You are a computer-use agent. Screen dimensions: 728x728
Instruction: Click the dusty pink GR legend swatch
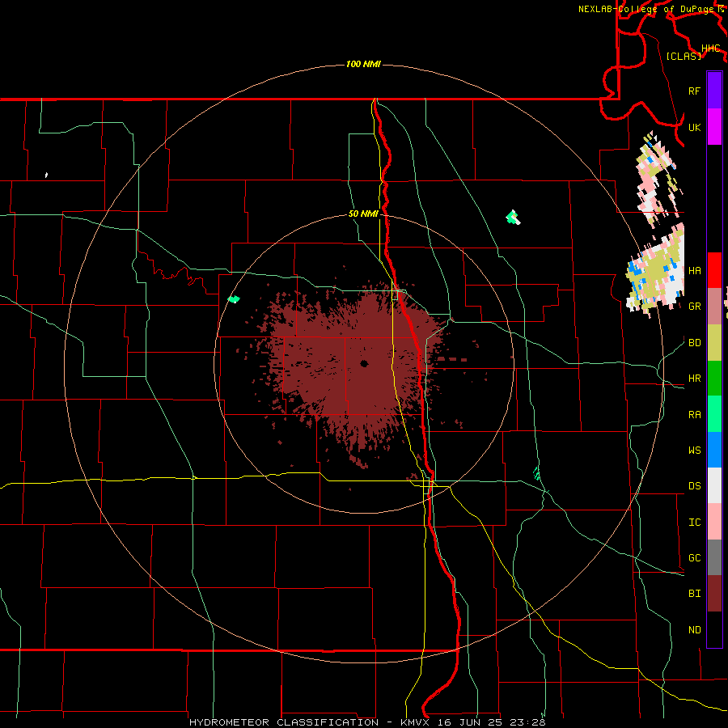(x=714, y=306)
